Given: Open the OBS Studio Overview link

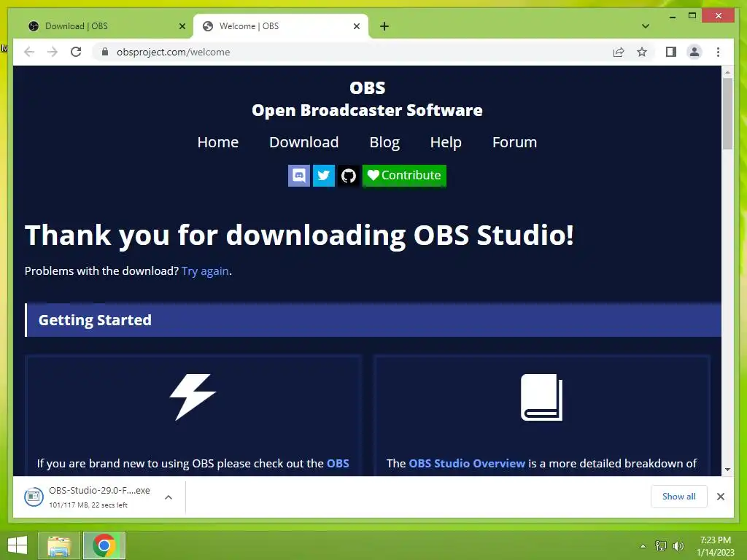Looking at the screenshot, I should coord(467,463).
